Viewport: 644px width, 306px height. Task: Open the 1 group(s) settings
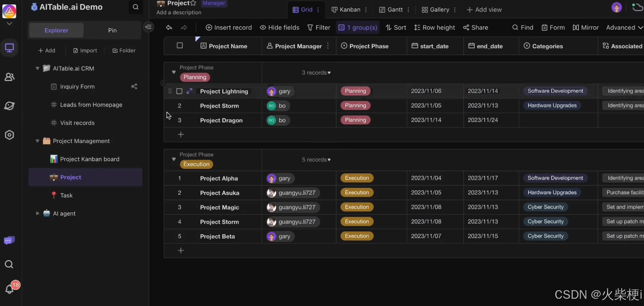(358, 28)
